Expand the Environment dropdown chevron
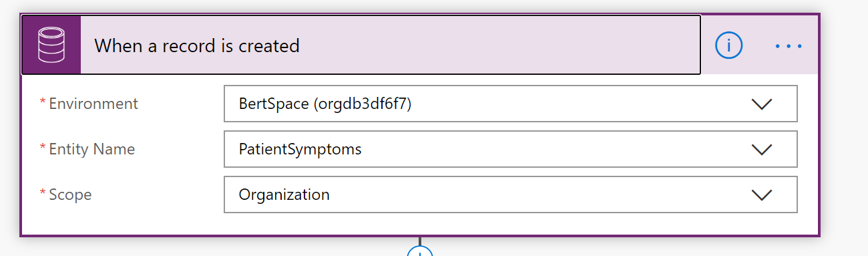The image size is (868, 256). (x=761, y=104)
